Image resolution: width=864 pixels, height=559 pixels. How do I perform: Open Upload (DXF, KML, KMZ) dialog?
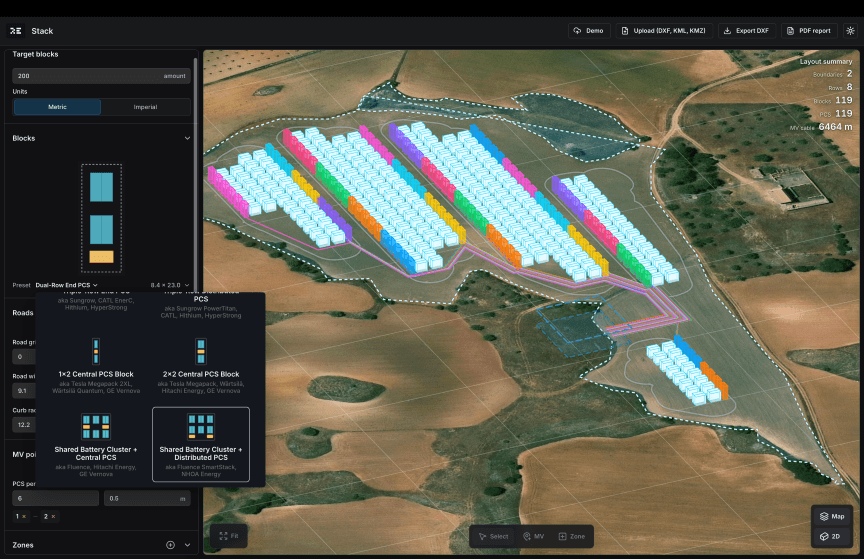point(664,31)
